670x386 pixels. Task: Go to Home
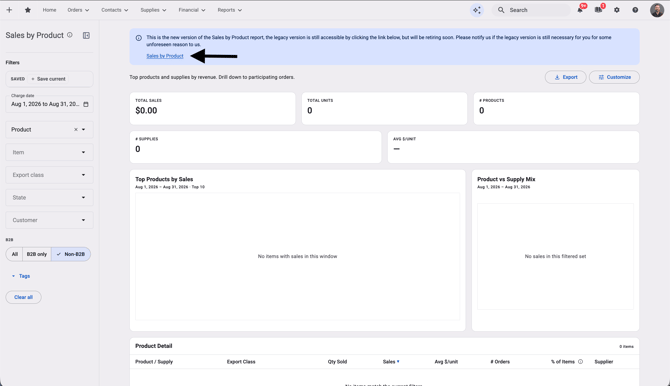tap(49, 10)
